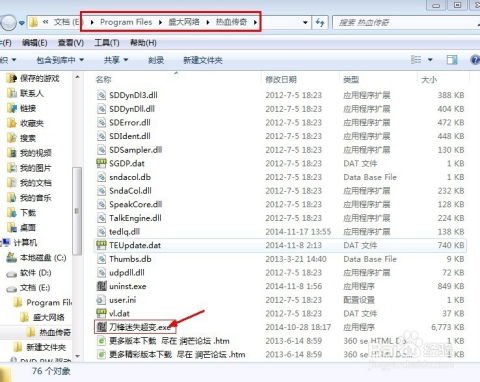Select the SDSampler.dll file icon
This screenshot has width=480, height=382.
coord(101,150)
